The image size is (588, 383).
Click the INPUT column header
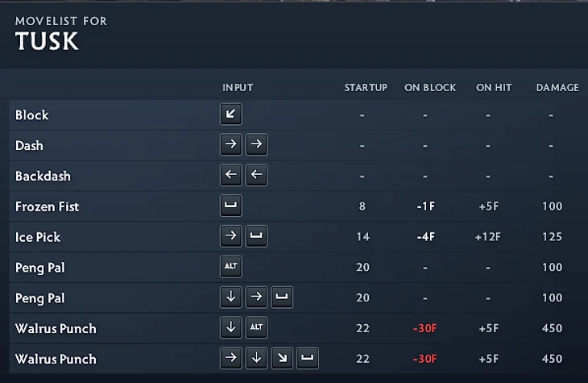pos(238,87)
